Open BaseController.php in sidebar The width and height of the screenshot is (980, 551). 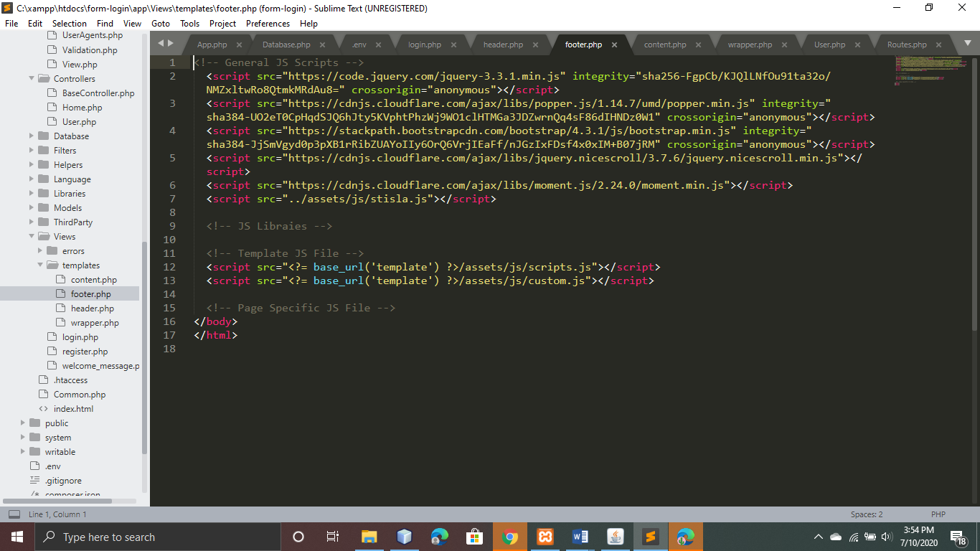tap(98, 93)
